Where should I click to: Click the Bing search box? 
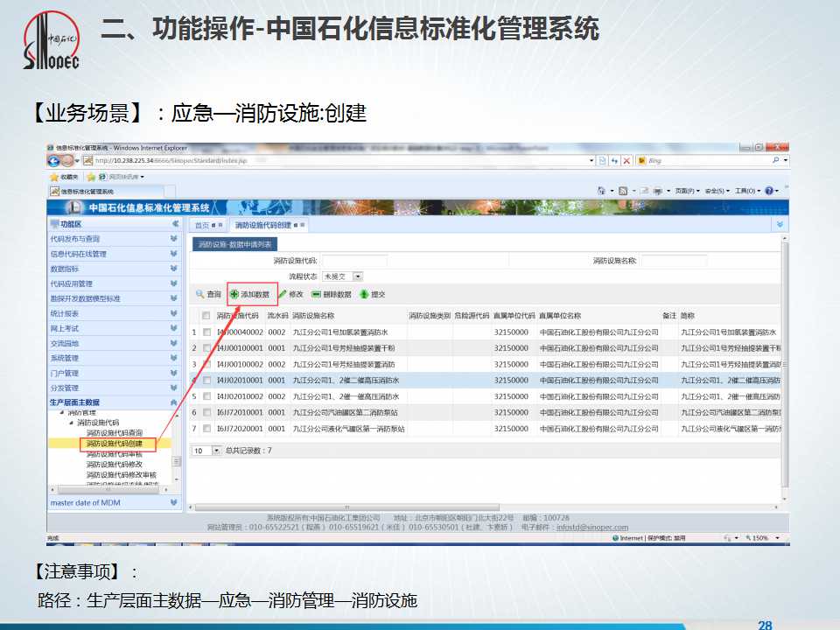pos(707,160)
